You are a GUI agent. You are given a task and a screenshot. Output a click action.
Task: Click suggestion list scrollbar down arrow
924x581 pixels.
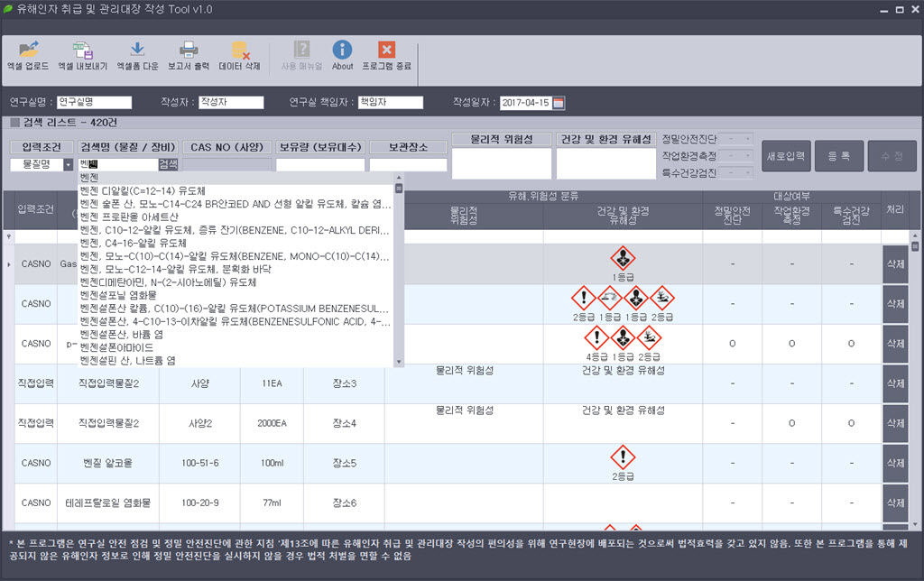[x=399, y=362]
